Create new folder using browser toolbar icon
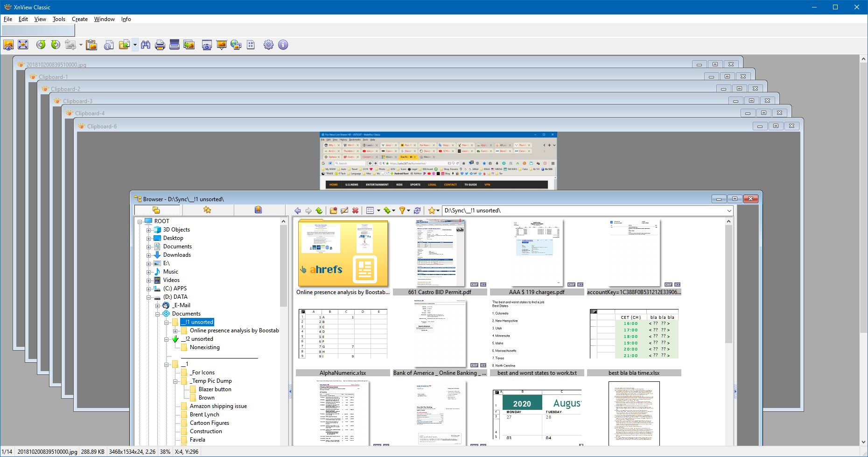This screenshot has width=868, height=457. pos(333,211)
